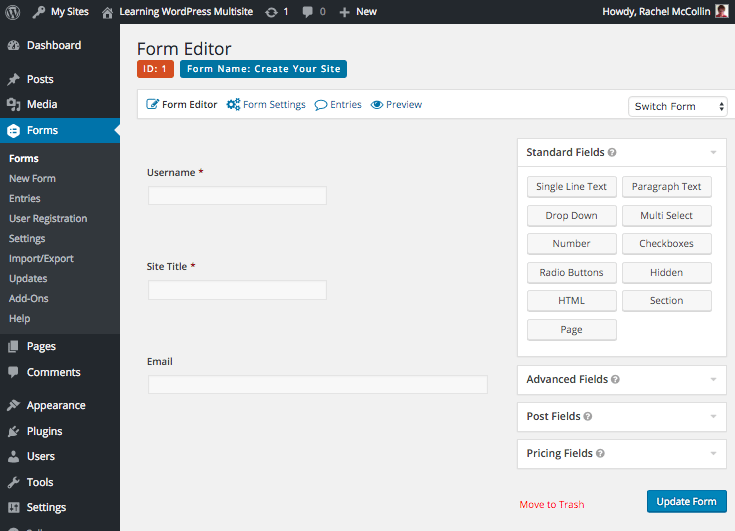Image resolution: width=735 pixels, height=531 pixels.
Task: Click the Move to Trash link
Action: [552, 505]
